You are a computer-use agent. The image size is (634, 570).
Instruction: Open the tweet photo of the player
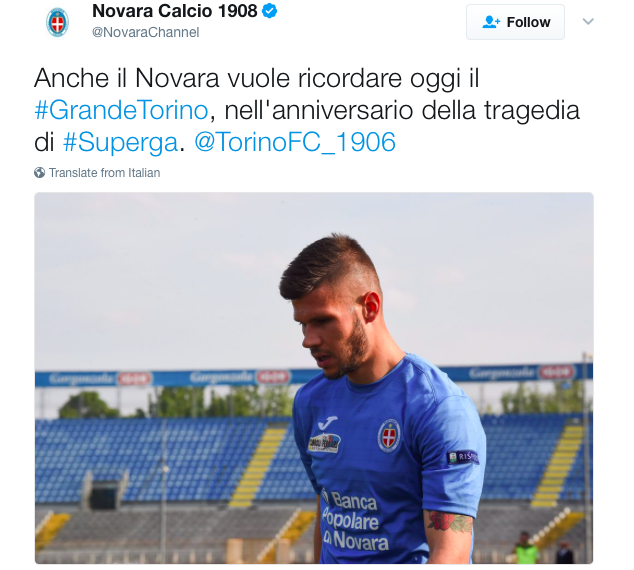314,378
